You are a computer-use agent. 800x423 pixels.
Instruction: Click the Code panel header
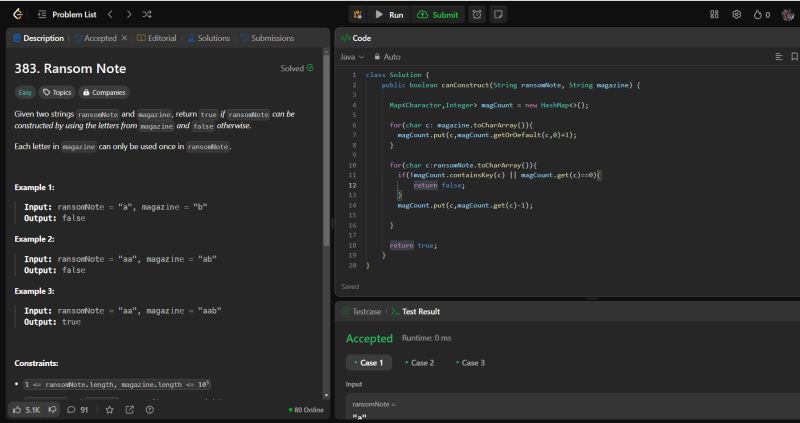pyautogui.click(x=356, y=38)
